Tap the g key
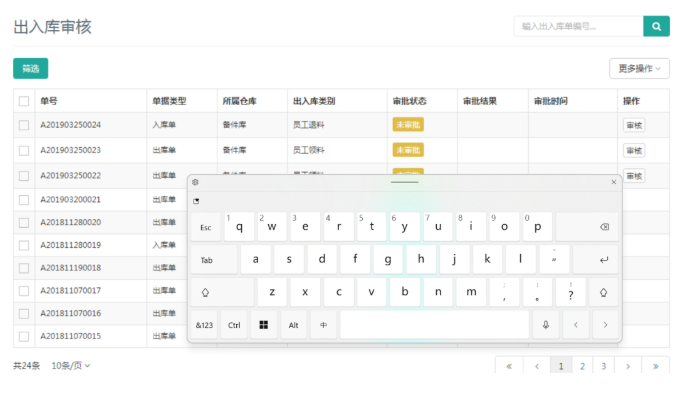Image resolution: width=686 pixels, height=399 pixels. coord(388,259)
